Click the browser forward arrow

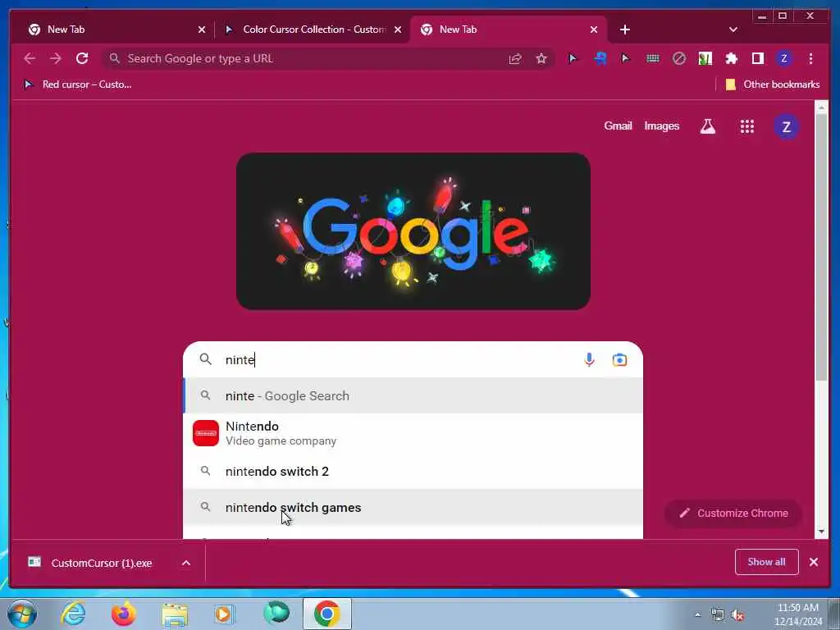pos(56,58)
